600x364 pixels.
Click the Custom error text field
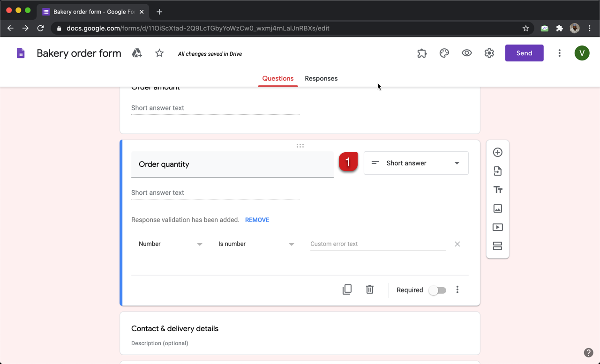coord(377,244)
